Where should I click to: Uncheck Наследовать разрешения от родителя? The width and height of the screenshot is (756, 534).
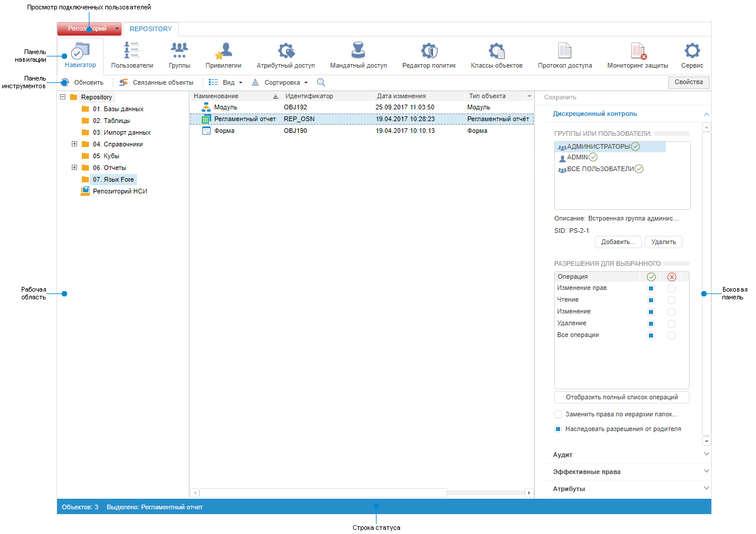558,429
